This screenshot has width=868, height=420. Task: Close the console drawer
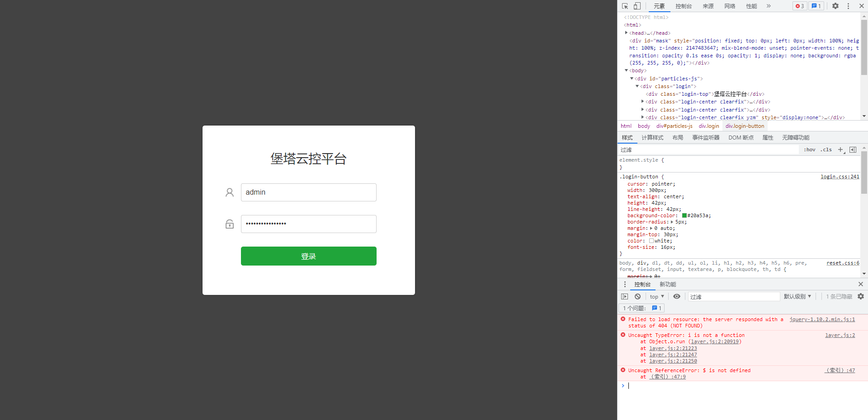pos(861,284)
